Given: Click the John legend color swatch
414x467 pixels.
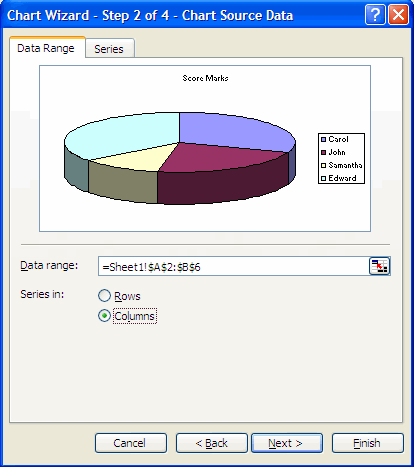Looking at the screenshot, I should 323,152.
